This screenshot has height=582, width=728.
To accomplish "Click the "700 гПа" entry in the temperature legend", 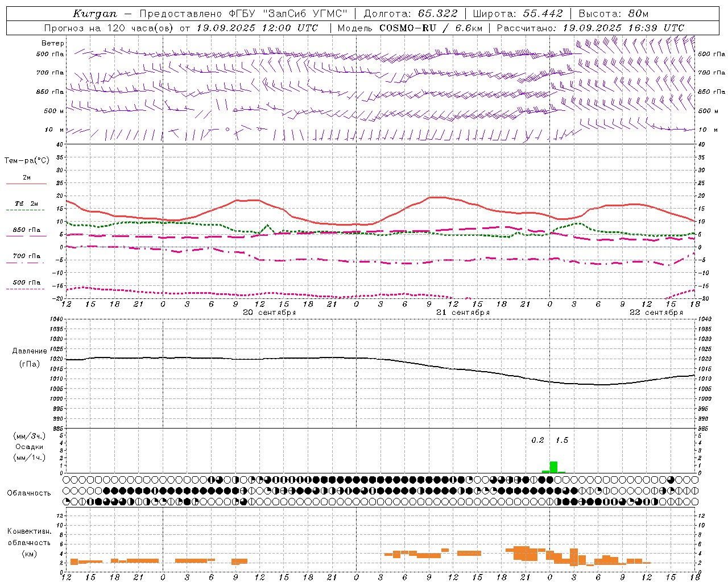I will pyautogui.click(x=27, y=256).
